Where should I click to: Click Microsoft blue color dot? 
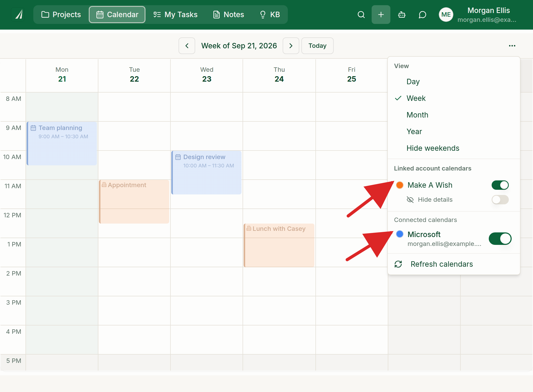click(400, 234)
